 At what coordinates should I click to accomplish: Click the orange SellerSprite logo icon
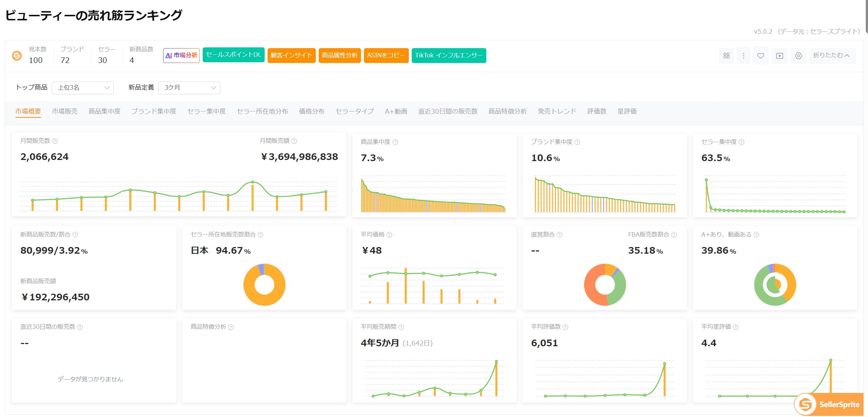click(x=17, y=56)
